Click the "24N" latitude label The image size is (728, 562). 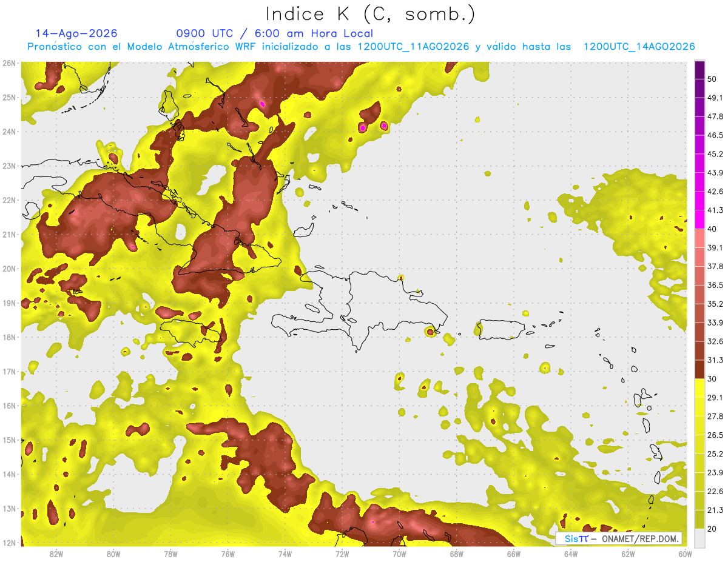9,132
